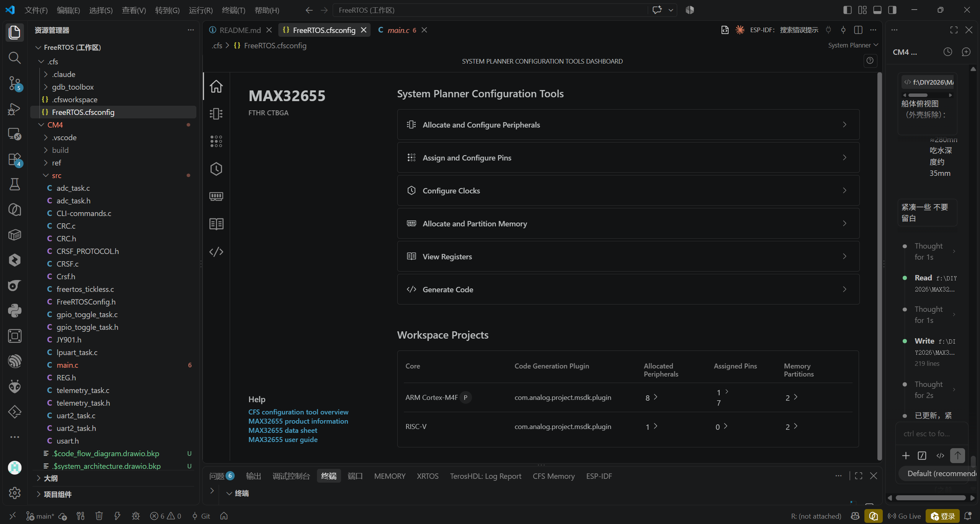The height and width of the screenshot is (524, 980).
Task: Go back using navigation arrow in title bar
Action: tap(309, 10)
